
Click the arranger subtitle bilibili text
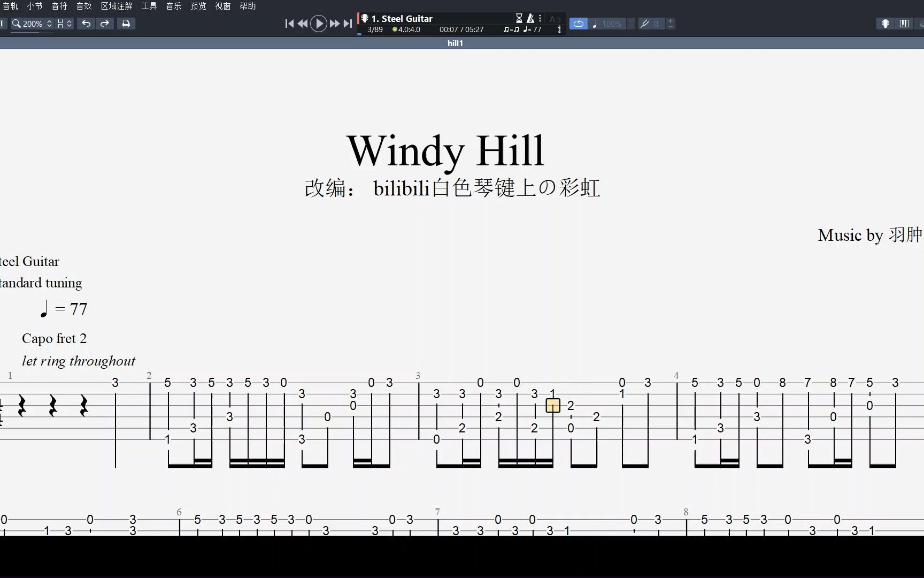pos(452,188)
